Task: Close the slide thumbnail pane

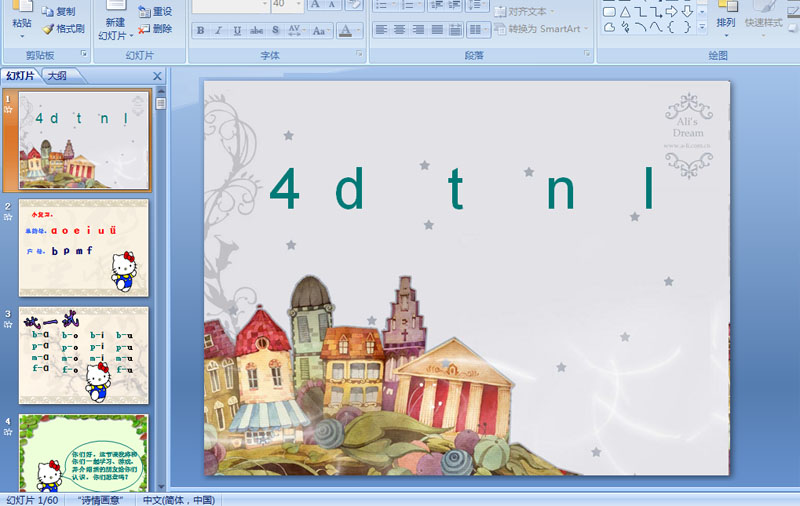Action: click(157, 76)
